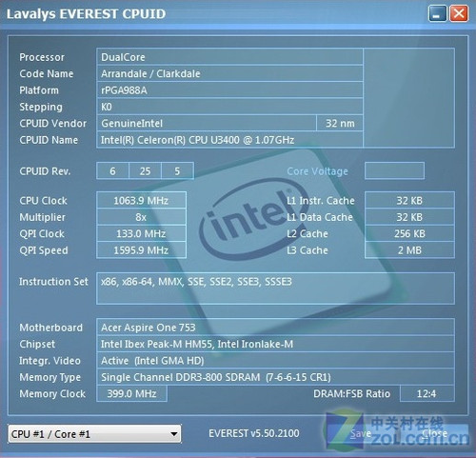476x458 pixels.
Task: Click CPUID Rev. value 6
Action: pyautogui.click(x=112, y=171)
